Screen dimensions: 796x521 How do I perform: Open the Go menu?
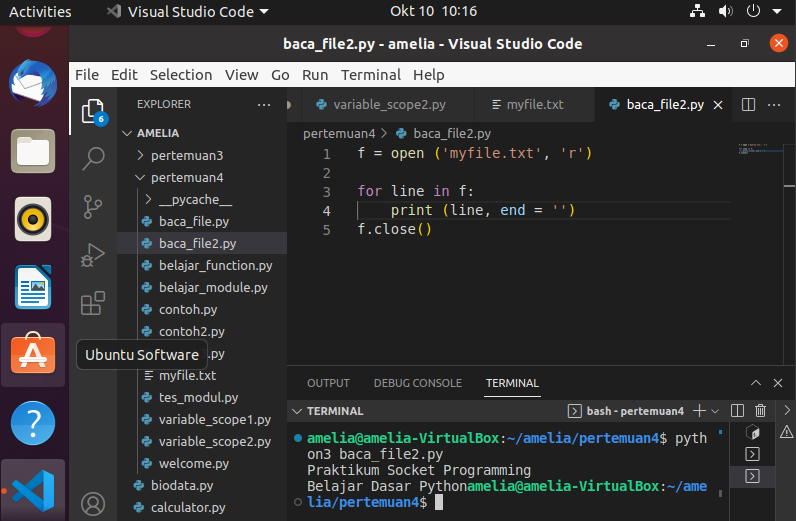[x=280, y=75]
